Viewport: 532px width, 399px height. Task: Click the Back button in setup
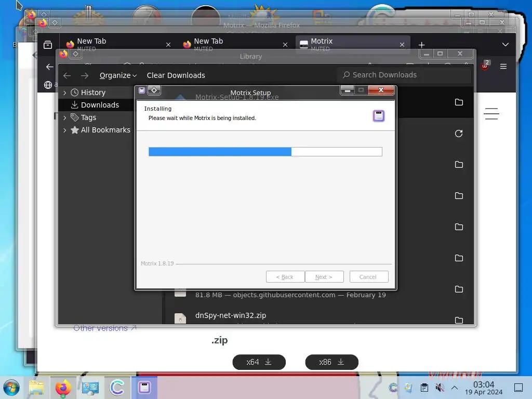point(285,277)
